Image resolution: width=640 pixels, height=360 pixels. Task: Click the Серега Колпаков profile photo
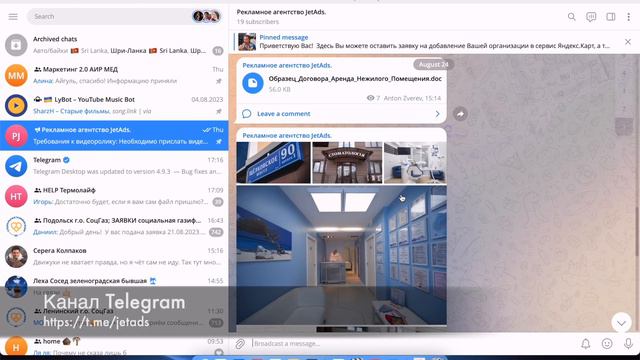tap(16, 256)
